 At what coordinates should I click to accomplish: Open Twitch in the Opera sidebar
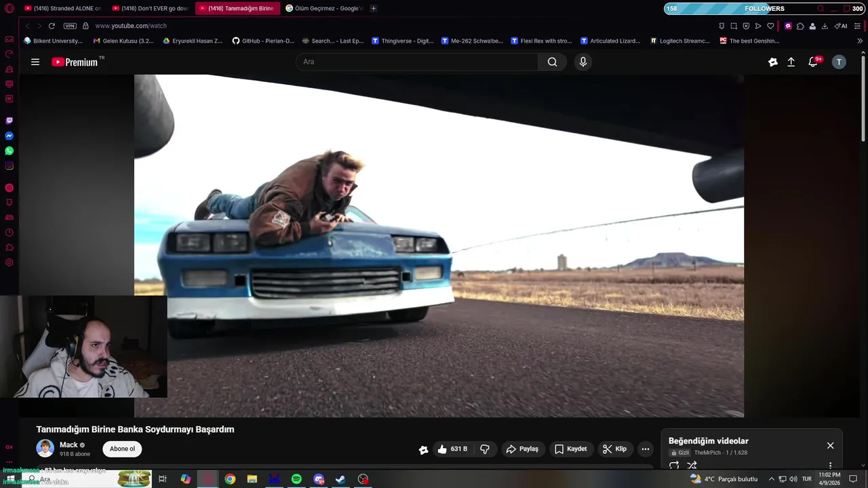click(x=9, y=121)
